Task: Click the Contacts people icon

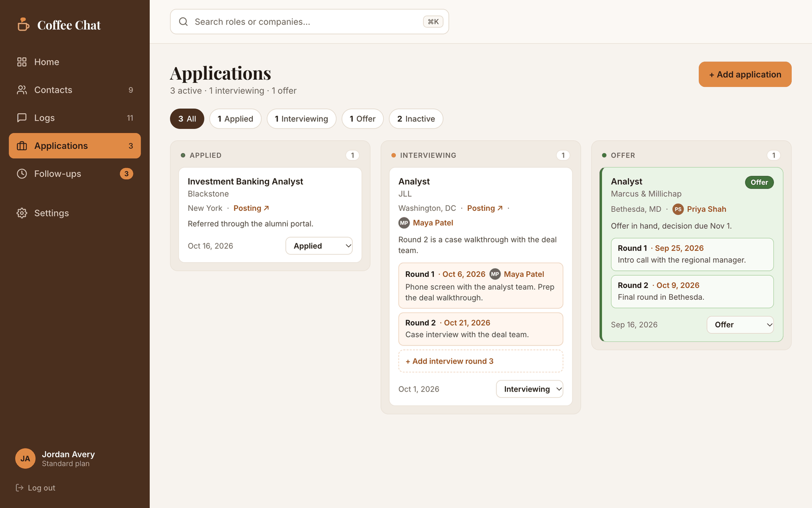Action: pyautogui.click(x=22, y=90)
